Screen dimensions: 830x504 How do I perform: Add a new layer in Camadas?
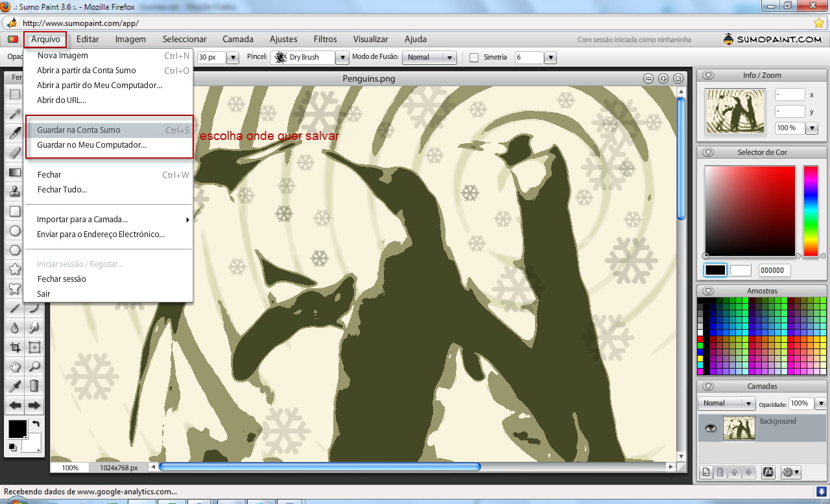(707, 472)
